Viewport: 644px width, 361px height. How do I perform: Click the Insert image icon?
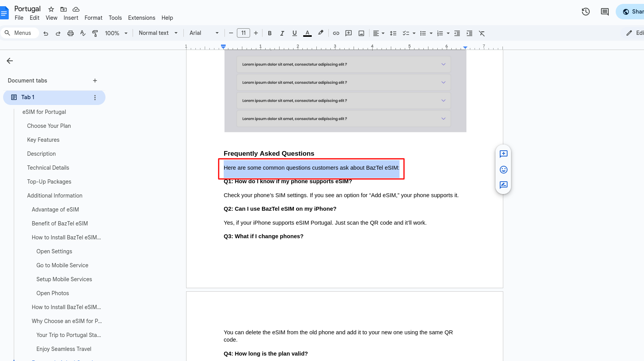(361, 33)
